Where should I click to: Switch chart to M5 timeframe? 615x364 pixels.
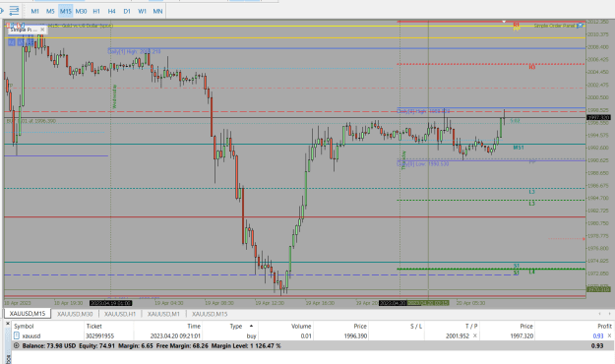click(x=50, y=12)
